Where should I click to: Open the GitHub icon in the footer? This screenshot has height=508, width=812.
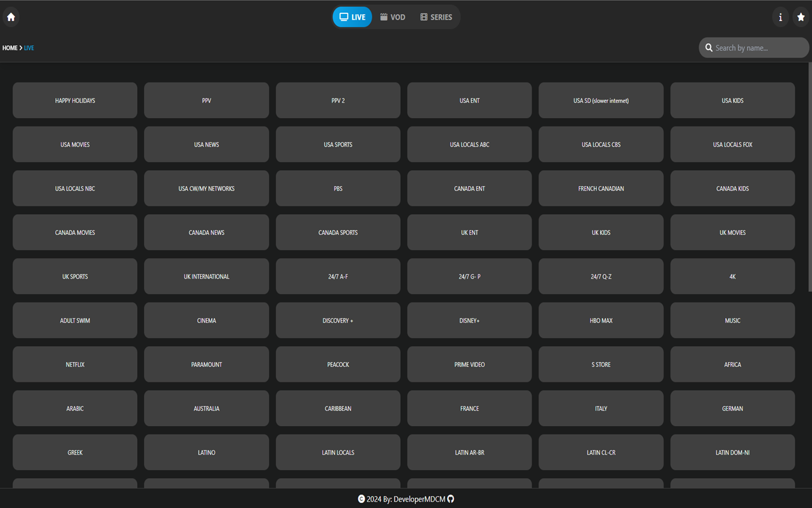pos(450,499)
